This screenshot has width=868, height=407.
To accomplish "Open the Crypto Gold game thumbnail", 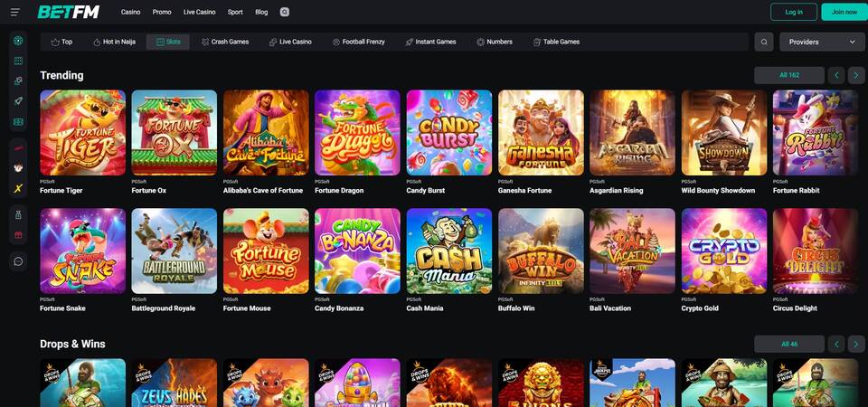I will 724,251.
